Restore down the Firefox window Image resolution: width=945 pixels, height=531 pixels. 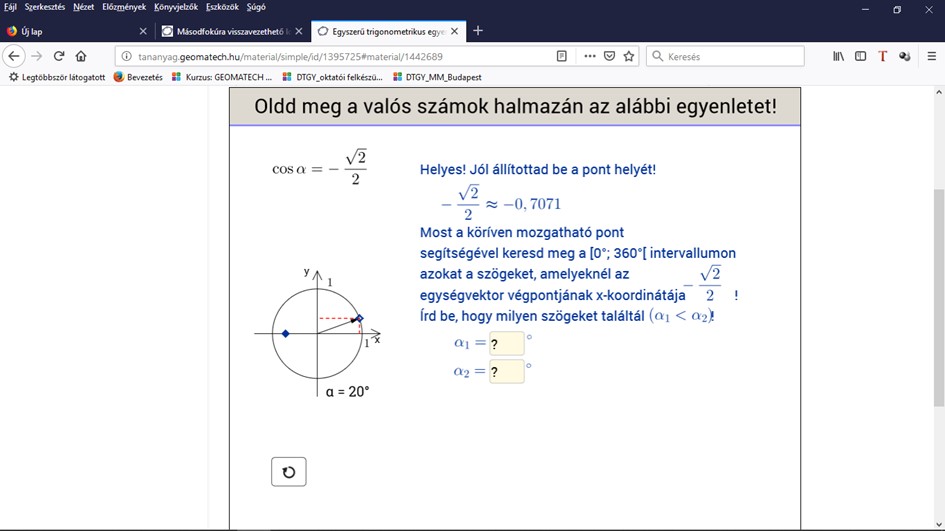point(897,10)
